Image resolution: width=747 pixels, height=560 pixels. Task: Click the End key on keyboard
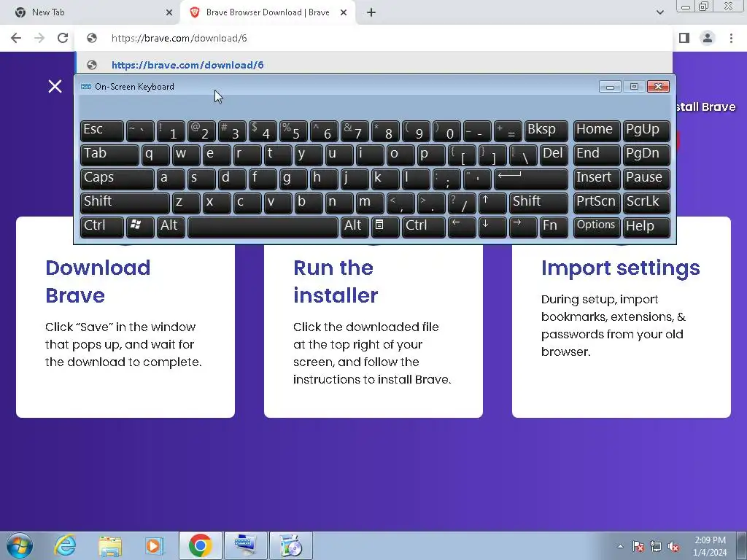(596, 155)
